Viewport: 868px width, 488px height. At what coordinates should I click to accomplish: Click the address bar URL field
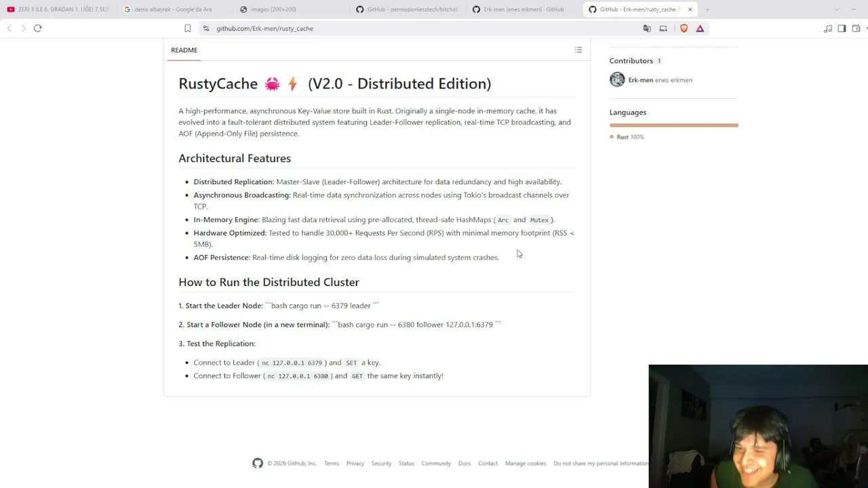click(x=420, y=28)
